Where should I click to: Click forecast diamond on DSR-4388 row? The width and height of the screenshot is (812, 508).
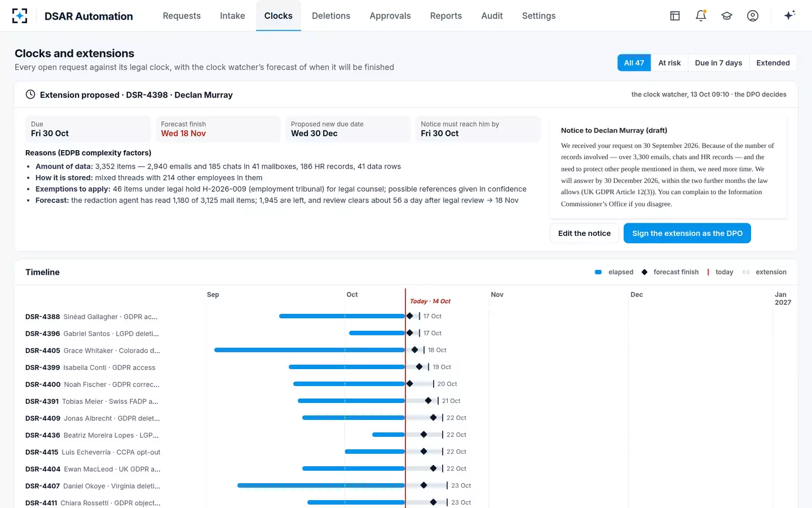coord(409,316)
